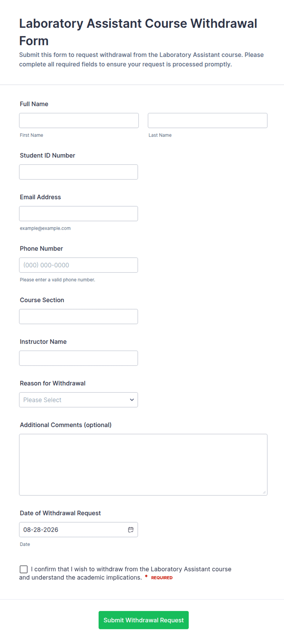
Task: Click the form title heading
Action: click(x=138, y=32)
